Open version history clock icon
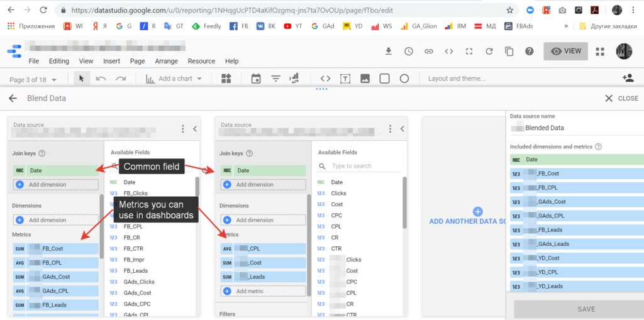This screenshot has height=320, width=644. click(x=409, y=52)
